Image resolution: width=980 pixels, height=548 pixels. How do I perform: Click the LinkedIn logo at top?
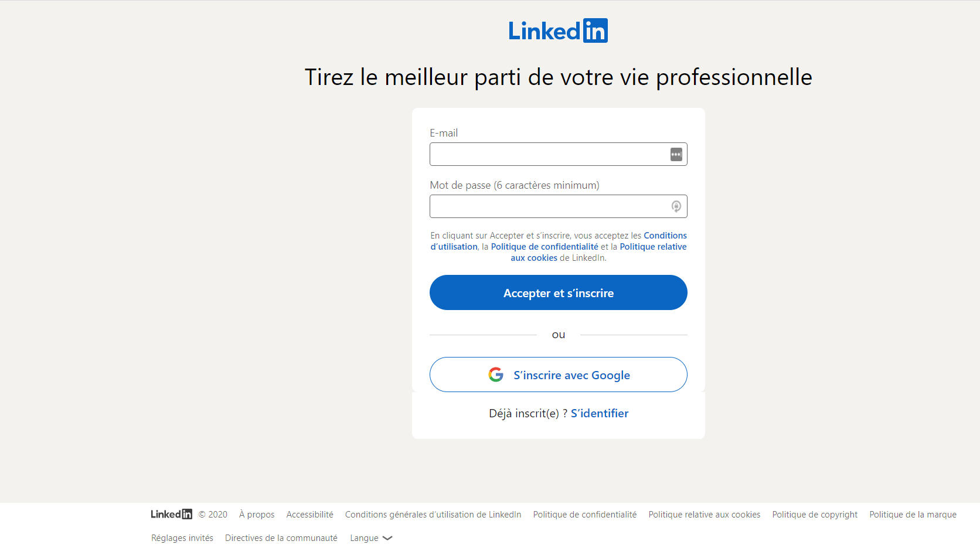point(558,30)
